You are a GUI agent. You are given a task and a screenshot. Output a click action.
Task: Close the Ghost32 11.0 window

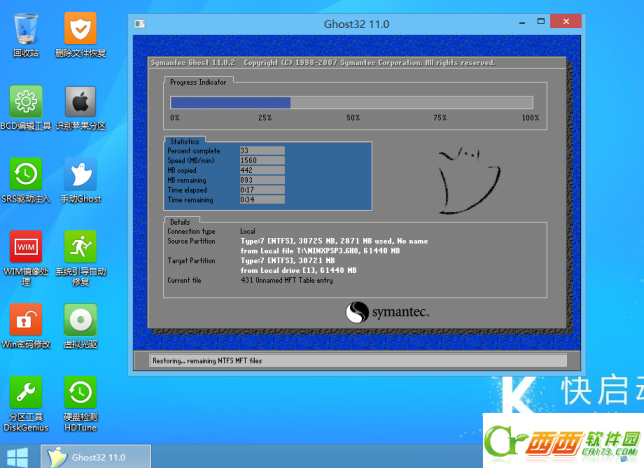(x=566, y=21)
